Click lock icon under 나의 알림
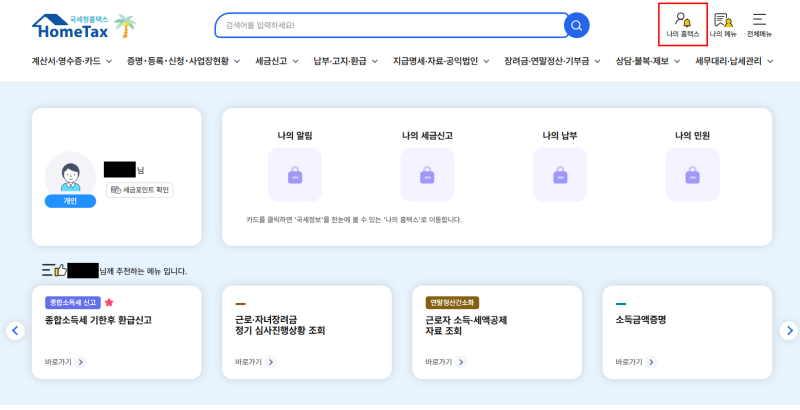The image size is (800, 410). pos(295,175)
